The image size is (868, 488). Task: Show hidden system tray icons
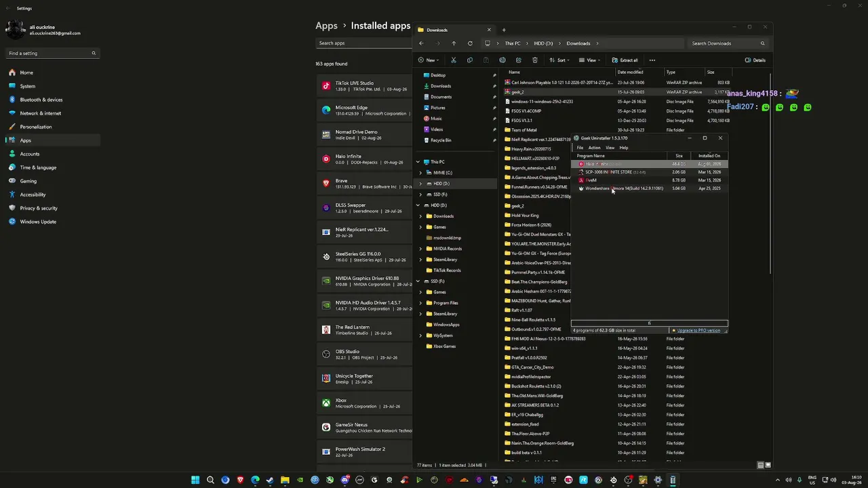[778, 481]
